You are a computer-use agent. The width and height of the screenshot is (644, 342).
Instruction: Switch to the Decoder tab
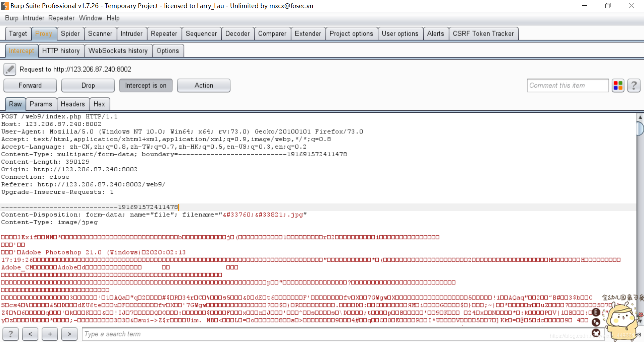(x=237, y=34)
